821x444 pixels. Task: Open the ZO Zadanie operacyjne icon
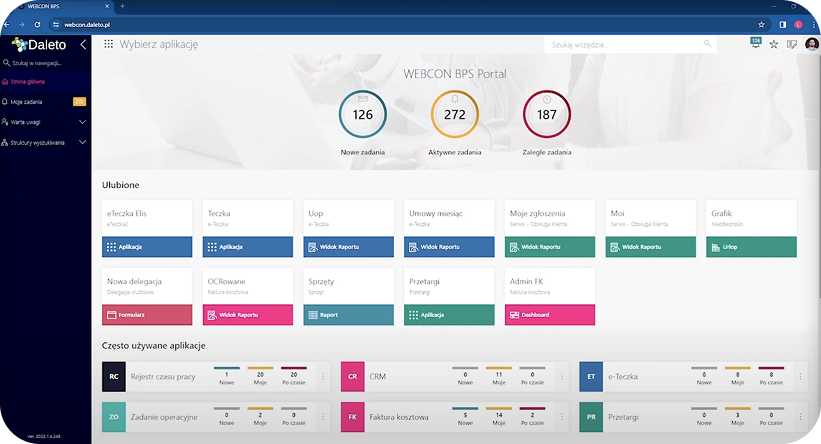click(x=114, y=417)
